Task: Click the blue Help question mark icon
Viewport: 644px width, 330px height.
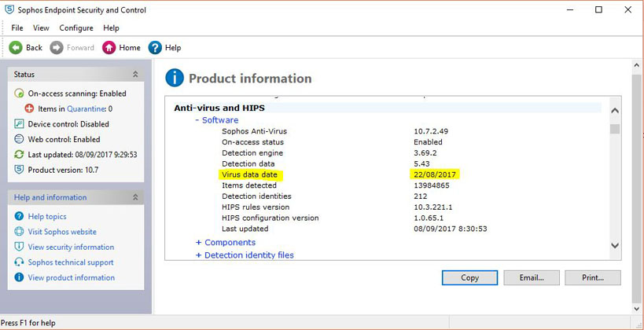Action: tap(155, 48)
